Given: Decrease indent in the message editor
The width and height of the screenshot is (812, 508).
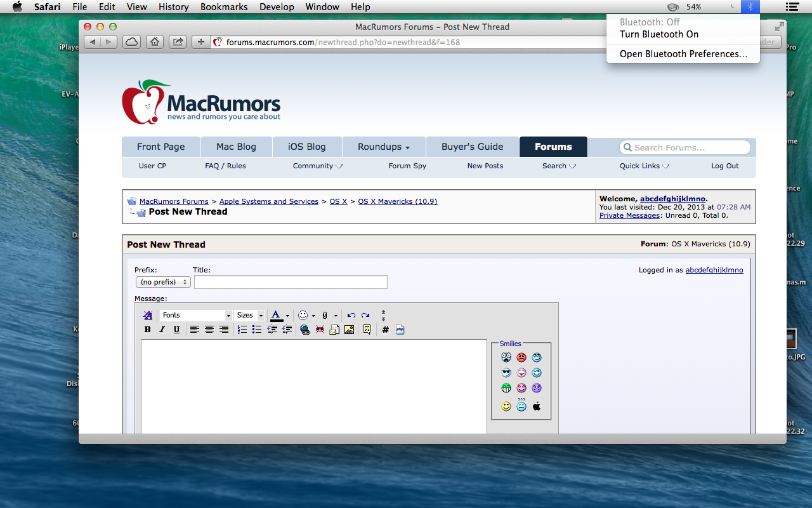Looking at the screenshot, I should click(272, 330).
